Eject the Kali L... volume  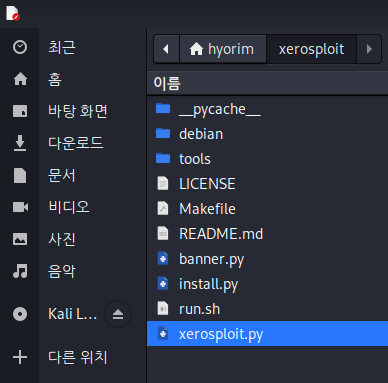pyautogui.click(x=118, y=314)
